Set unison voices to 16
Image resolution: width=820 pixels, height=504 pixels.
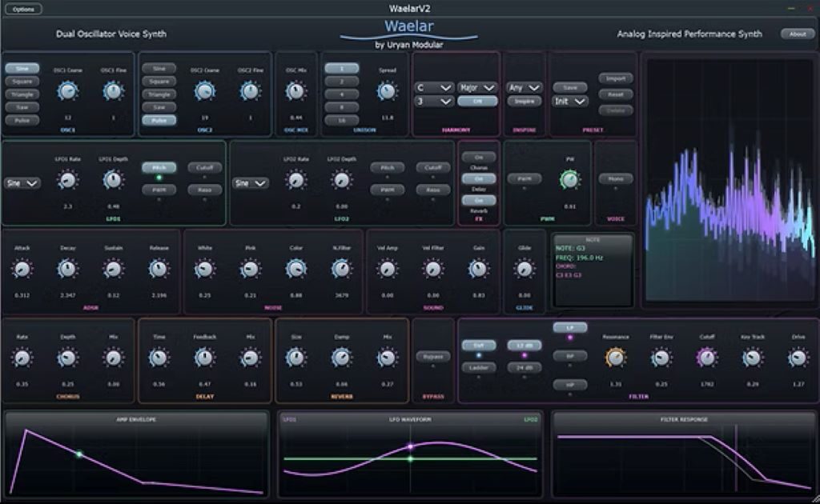(341, 120)
